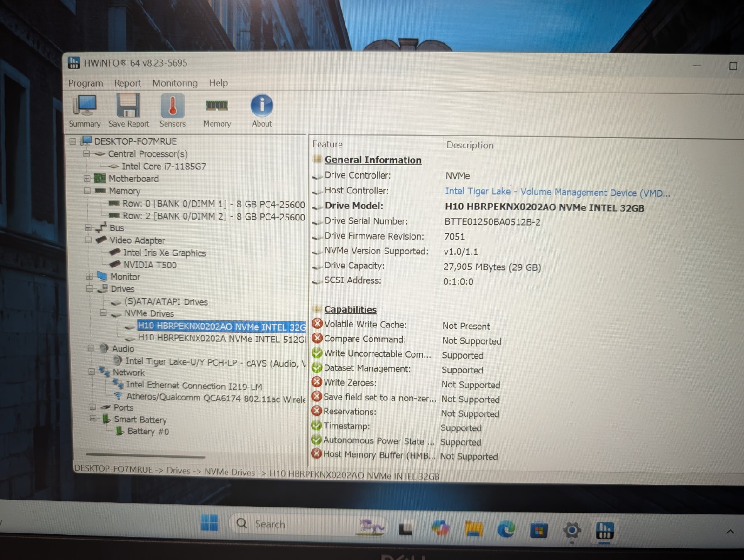Select the highlighted H10 INTEL 32GB drive
744x560 pixels.
[x=221, y=327]
